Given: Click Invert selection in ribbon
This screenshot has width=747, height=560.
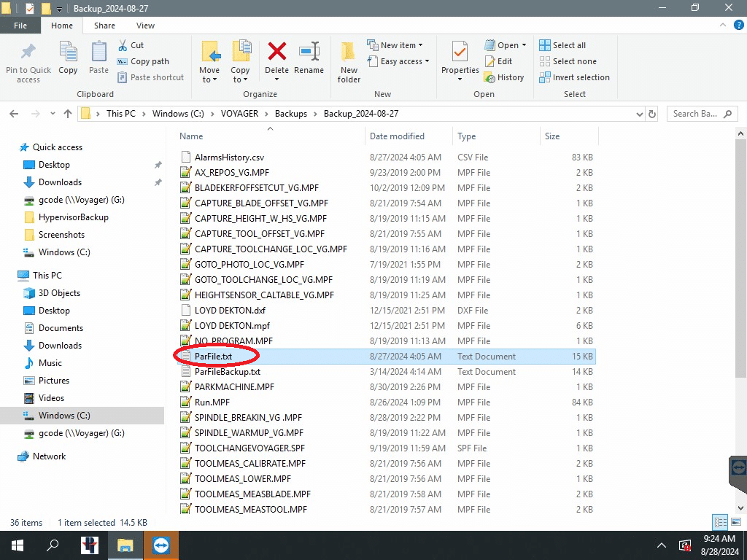Looking at the screenshot, I should coord(574,77).
